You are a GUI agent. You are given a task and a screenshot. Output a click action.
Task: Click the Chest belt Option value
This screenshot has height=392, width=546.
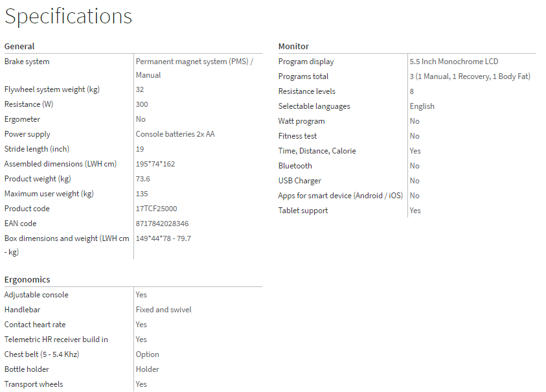147,354
